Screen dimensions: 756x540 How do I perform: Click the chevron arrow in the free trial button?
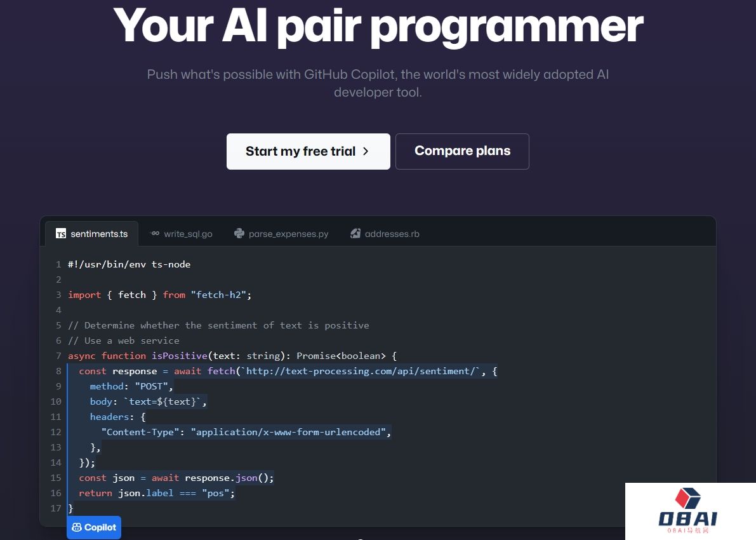coord(366,151)
